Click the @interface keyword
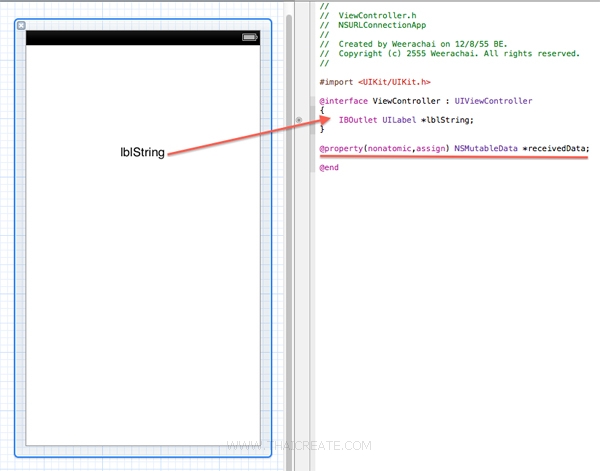 [344, 101]
